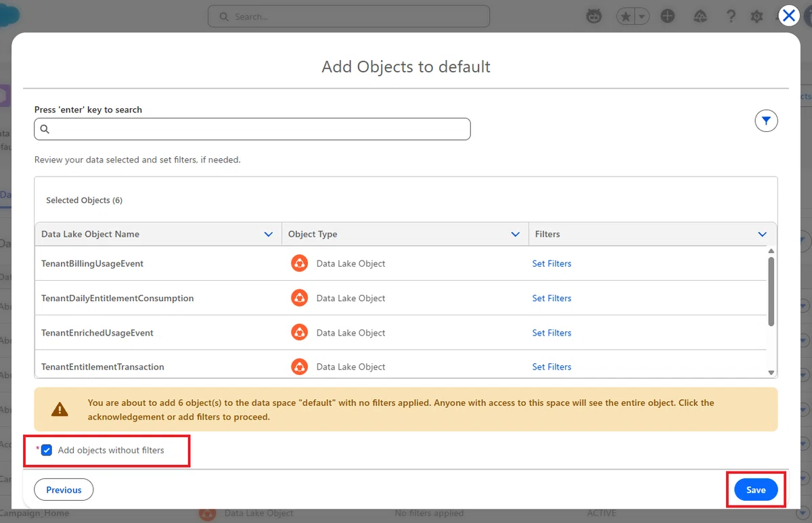Click Data Lake Object icon for TenantBillingUsageEvent
Image resolution: width=812 pixels, height=523 pixels.
[x=299, y=263]
